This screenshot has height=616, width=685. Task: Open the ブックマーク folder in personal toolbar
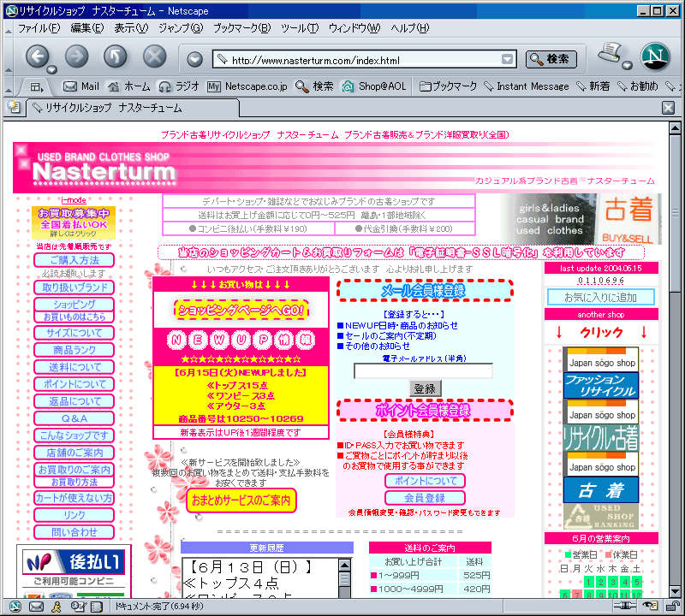click(448, 86)
